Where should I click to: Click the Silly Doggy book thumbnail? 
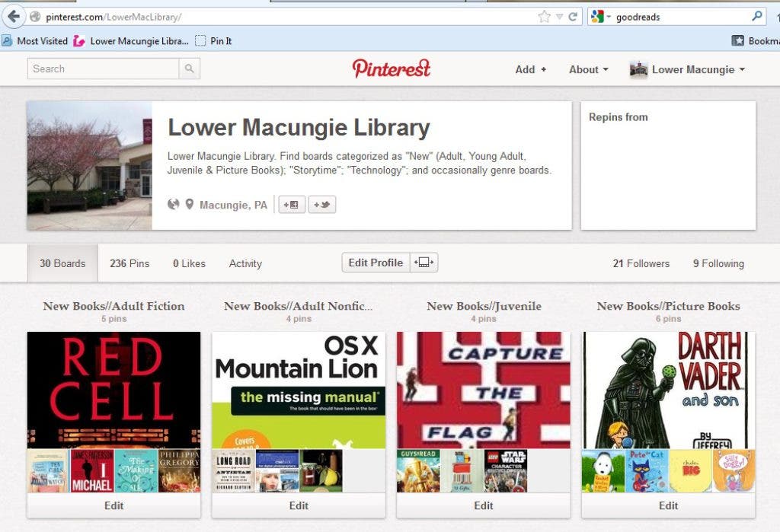coord(734,471)
